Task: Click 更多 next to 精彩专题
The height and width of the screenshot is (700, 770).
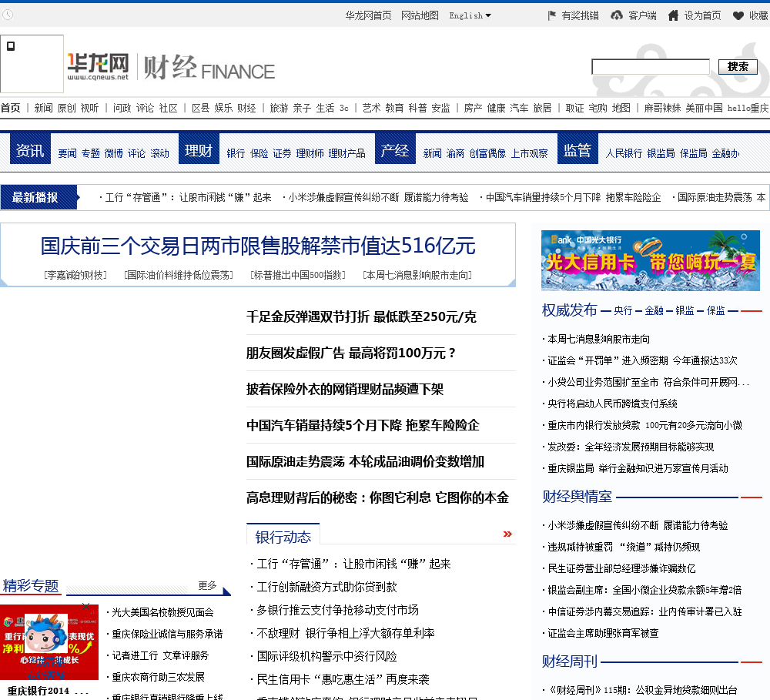Action: pos(207,585)
